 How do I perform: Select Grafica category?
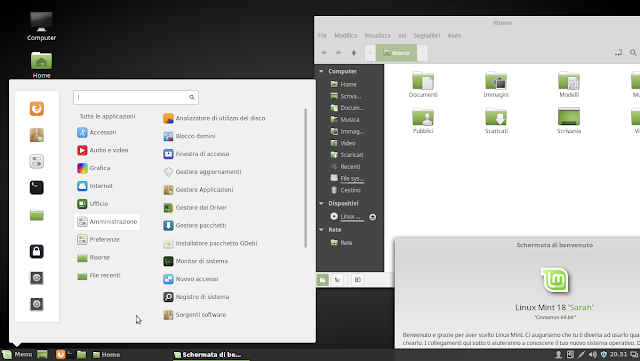pos(94,168)
